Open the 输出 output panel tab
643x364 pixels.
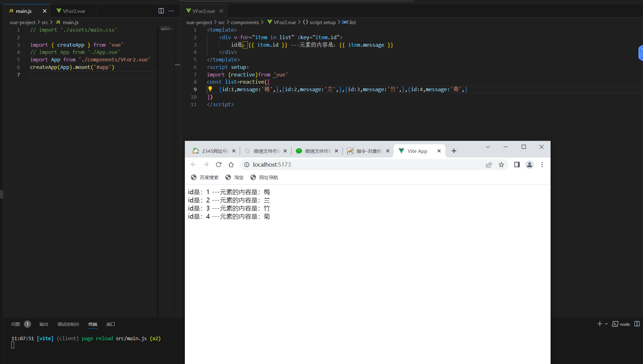point(44,324)
